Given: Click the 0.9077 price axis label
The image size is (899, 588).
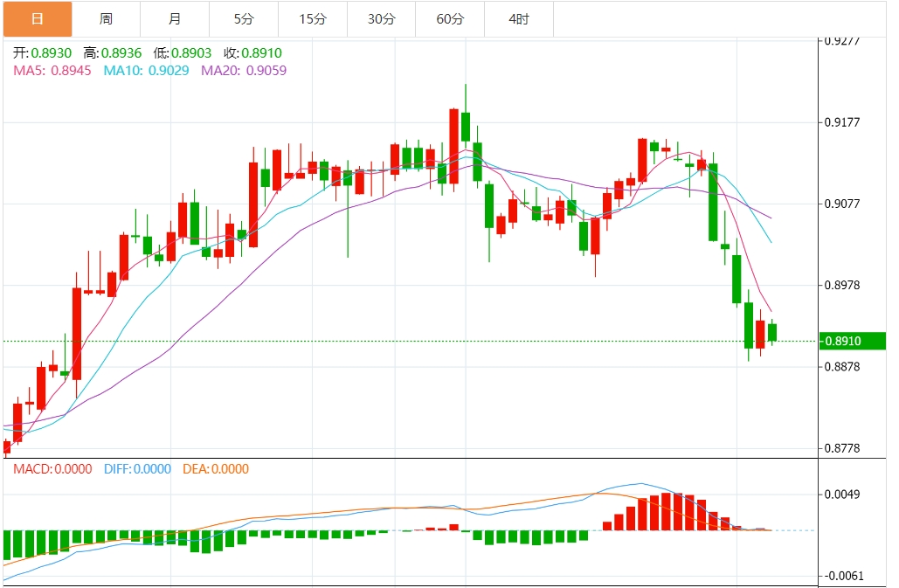Looking at the screenshot, I should point(841,204).
